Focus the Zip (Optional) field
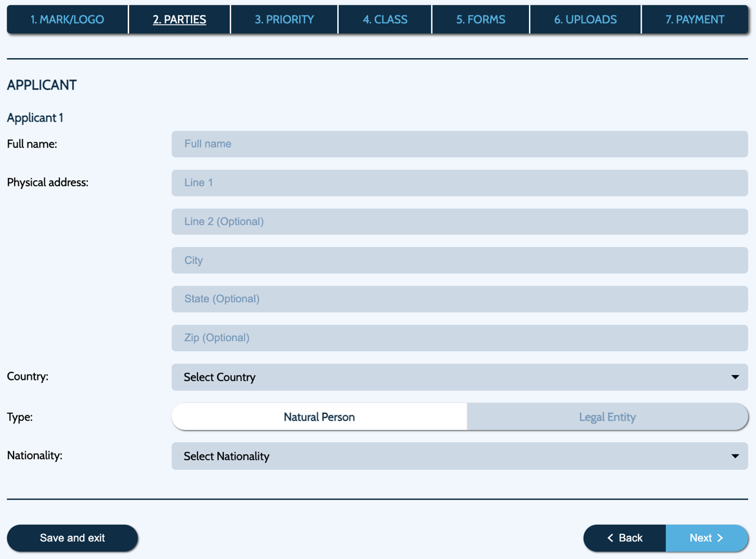This screenshot has height=559, width=756. [x=459, y=338]
